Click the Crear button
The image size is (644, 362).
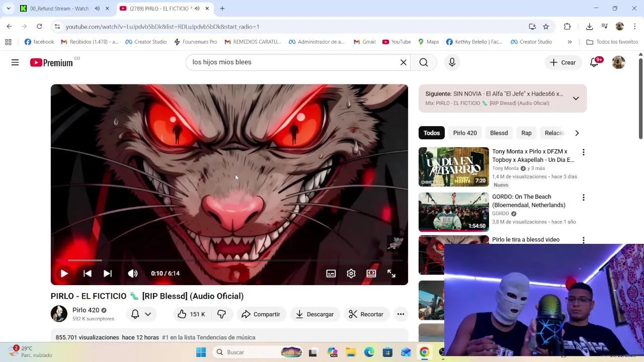coord(562,62)
